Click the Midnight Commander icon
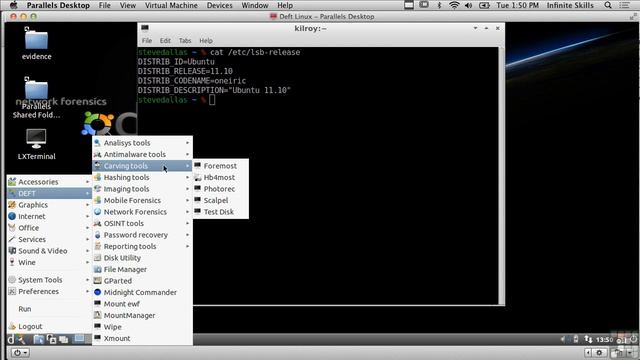The height and width of the screenshot is (360, 640). point(97,292)
